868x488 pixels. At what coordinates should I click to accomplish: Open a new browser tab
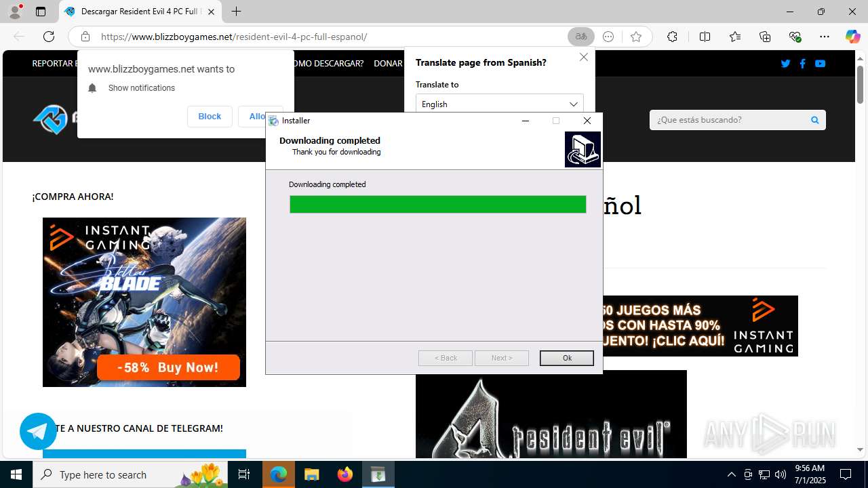pyautogui.click(x=236, y=12)
